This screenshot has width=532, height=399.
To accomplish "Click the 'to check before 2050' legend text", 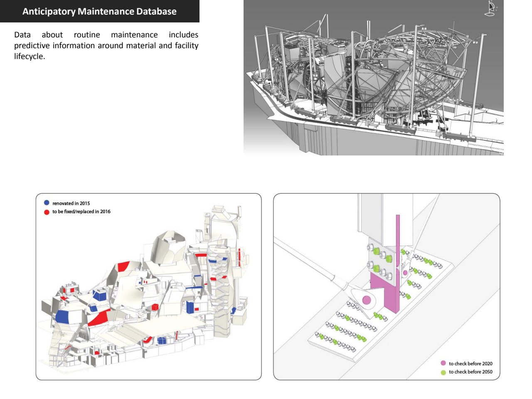I will pyautogui.click(x=470, y=372).
